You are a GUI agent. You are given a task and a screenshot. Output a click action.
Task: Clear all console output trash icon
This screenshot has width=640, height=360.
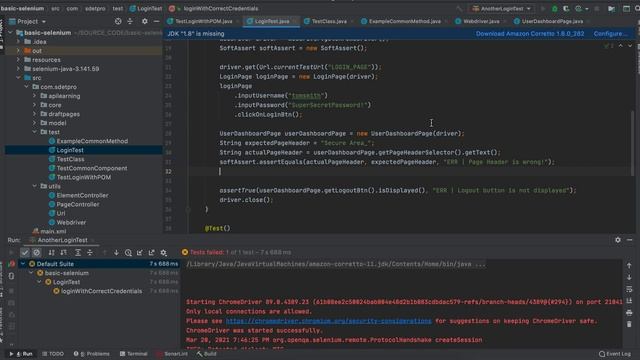pyautogui.click(x=629, y=324)
